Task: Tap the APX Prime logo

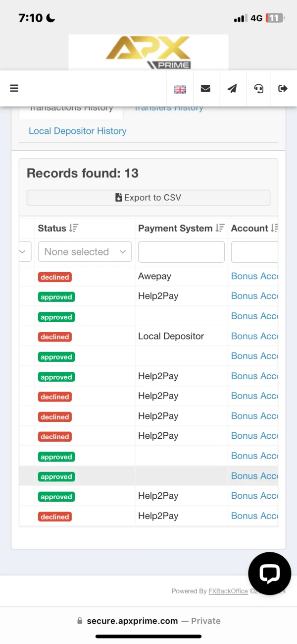Action: coord(148,52)
